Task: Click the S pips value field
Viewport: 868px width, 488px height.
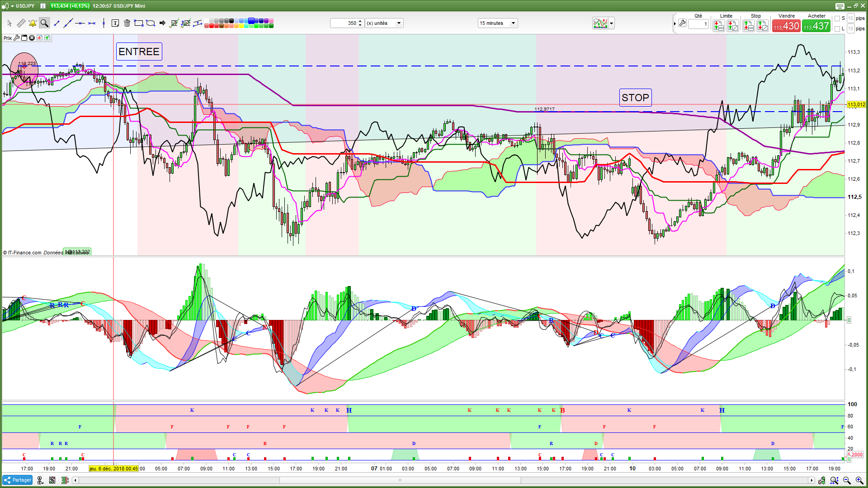Action: (x=850, y=19)
